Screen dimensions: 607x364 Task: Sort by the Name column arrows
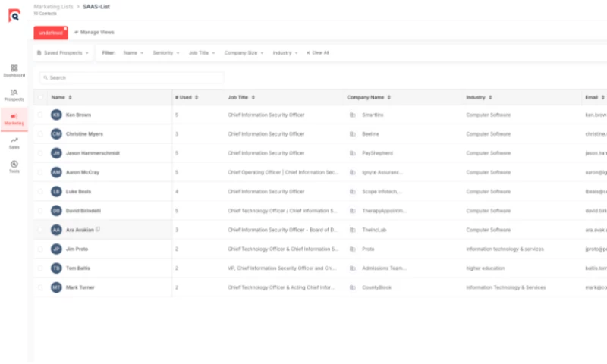pos(70,98)
